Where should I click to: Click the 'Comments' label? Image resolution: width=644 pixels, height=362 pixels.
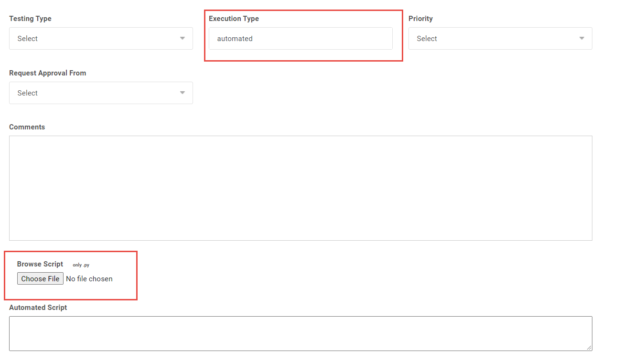click(27, 127)
